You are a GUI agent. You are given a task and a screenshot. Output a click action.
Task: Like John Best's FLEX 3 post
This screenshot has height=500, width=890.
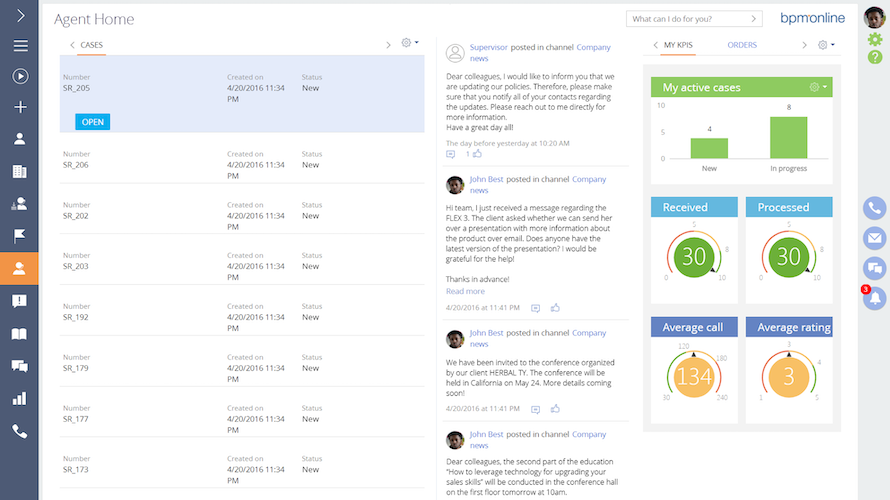pos(555,308)
